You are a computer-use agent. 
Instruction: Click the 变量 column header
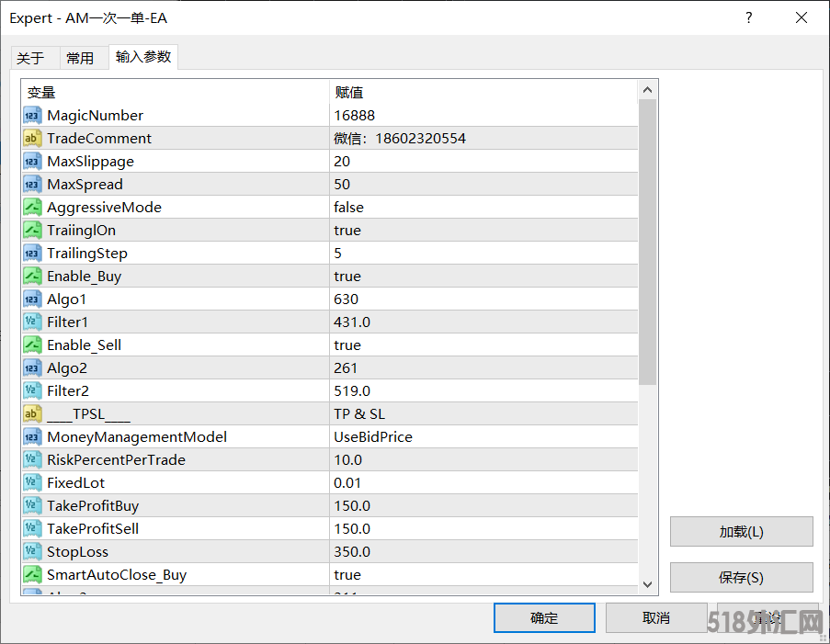tap(176, 93)
